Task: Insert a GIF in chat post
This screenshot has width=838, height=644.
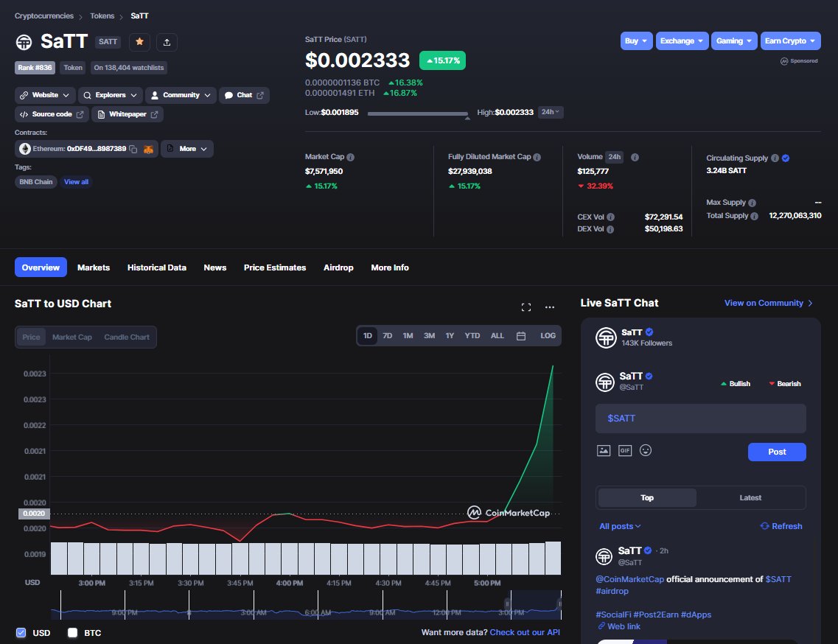Action: [625, 450]
